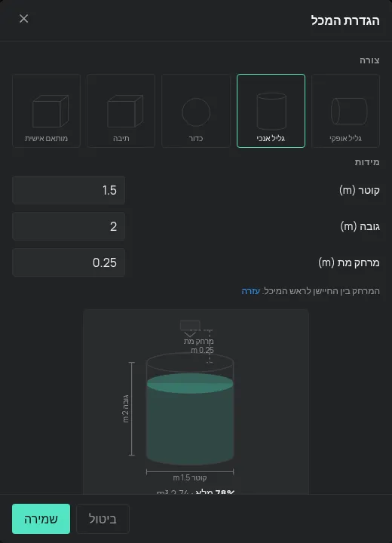Click the tank preview diagram
Viewport: 392px width, 543px height.
tap(196, 402)
